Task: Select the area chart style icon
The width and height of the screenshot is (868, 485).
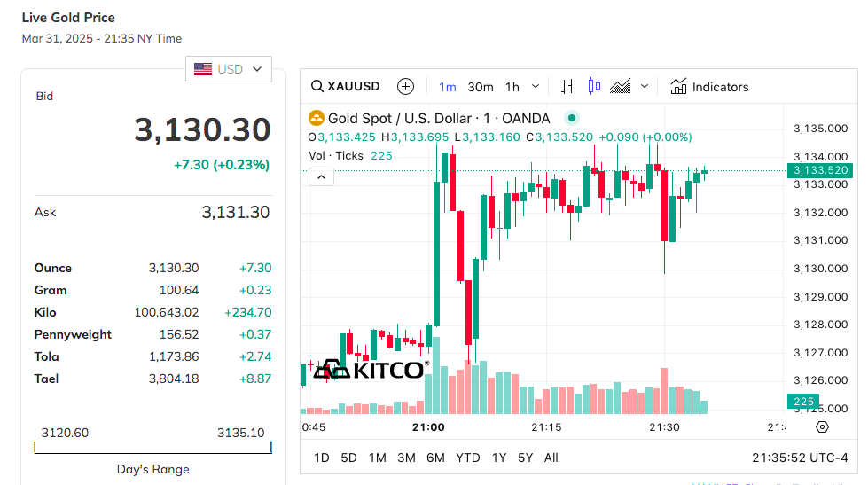Action: click(621, 86)
